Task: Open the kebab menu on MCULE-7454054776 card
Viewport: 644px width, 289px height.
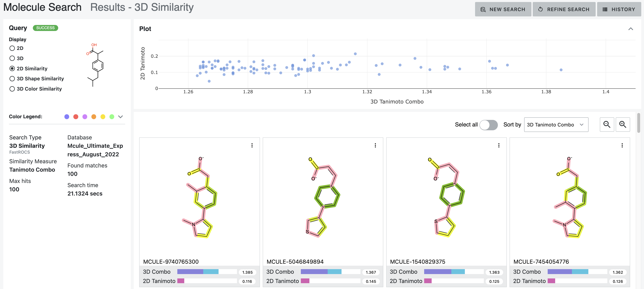Action: click(x=622, y=145)
